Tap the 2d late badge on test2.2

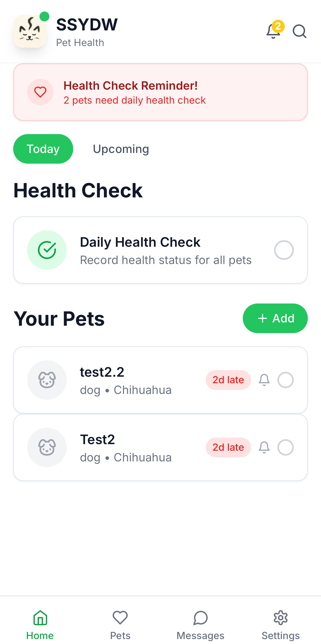tap(228, 380)
